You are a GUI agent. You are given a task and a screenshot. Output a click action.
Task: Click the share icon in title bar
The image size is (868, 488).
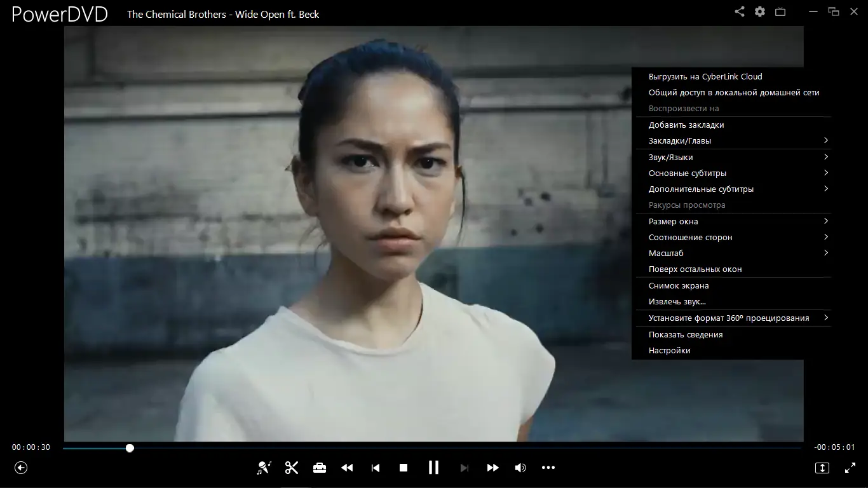(740, 11)
